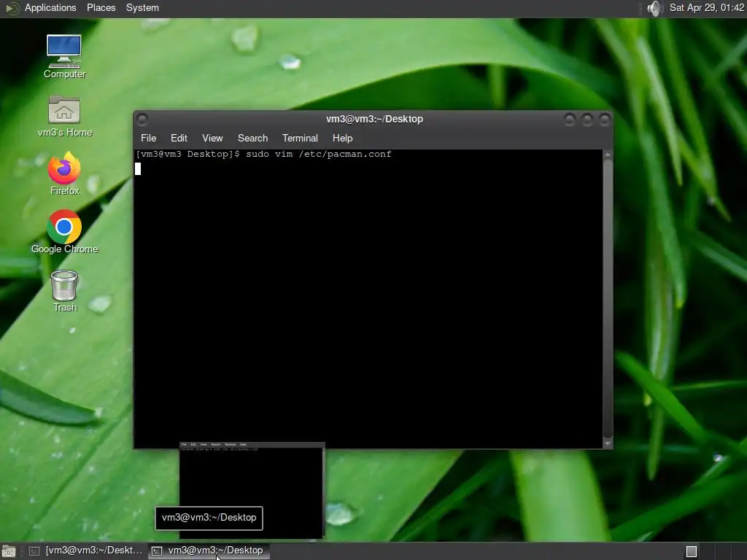Click the workspace switcher square in the bottom right
Viewport: 747px width, 560px height.
(x=692, y=551)
